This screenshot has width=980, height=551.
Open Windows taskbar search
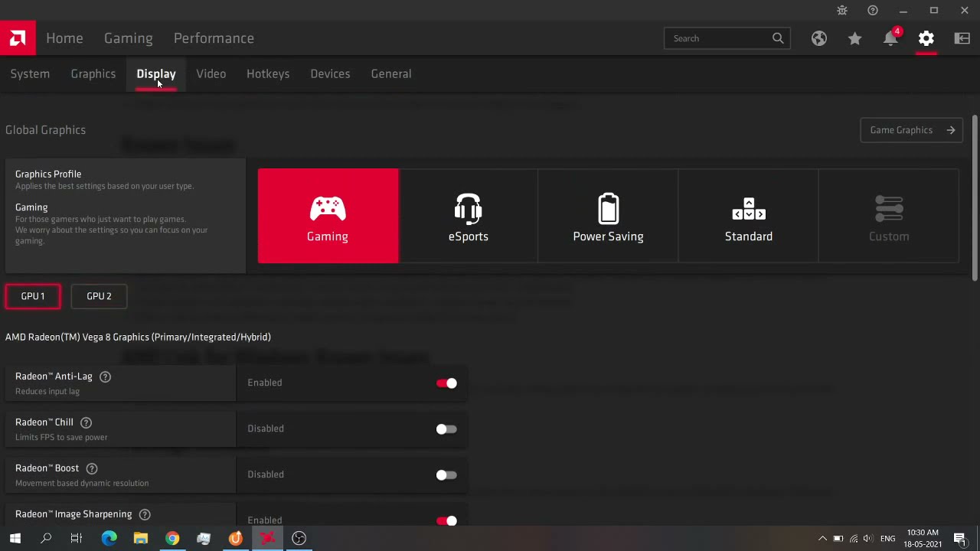46,539
